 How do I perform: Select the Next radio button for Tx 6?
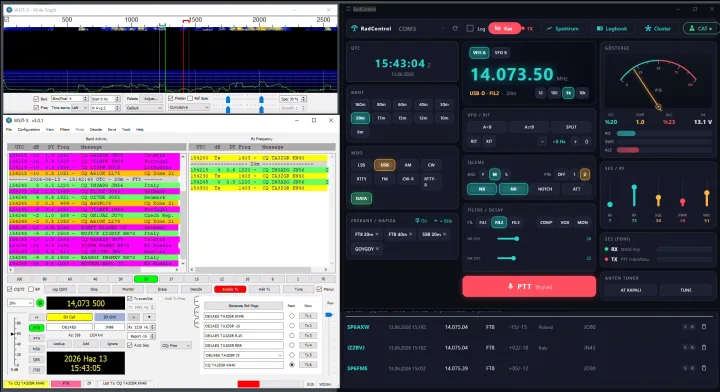point(292,364)
